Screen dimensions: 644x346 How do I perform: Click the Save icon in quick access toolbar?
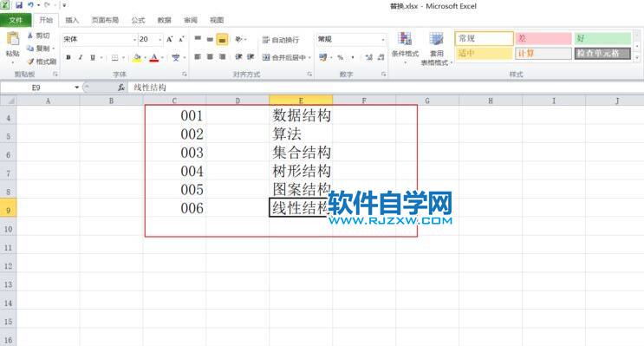coord(19,5)
